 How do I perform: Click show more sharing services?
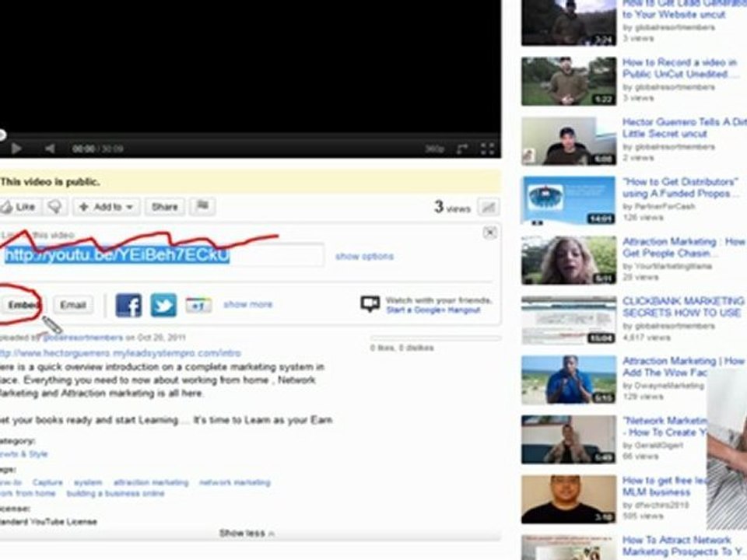(247, 304)
